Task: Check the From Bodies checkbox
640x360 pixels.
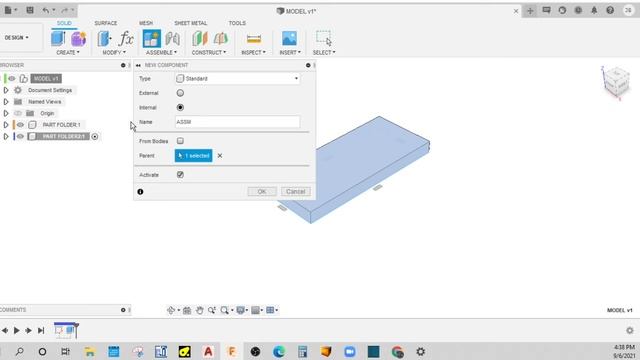Action: pos(180,141)
